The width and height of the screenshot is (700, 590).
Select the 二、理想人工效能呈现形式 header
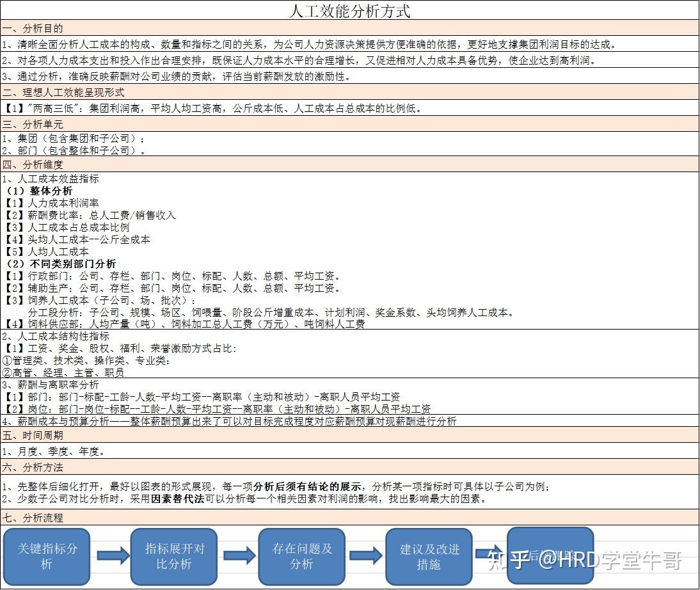click(x=349, y=92)
